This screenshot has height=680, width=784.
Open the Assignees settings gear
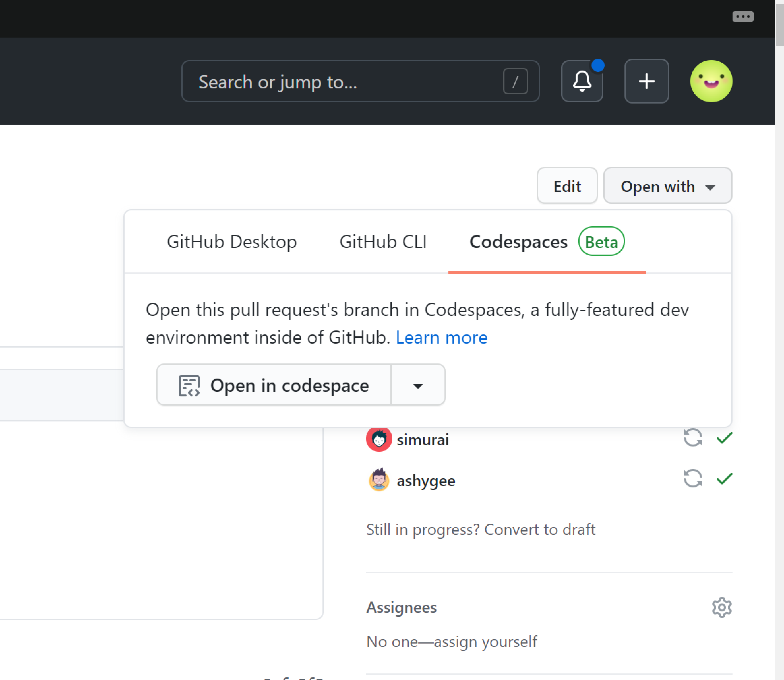721,607
